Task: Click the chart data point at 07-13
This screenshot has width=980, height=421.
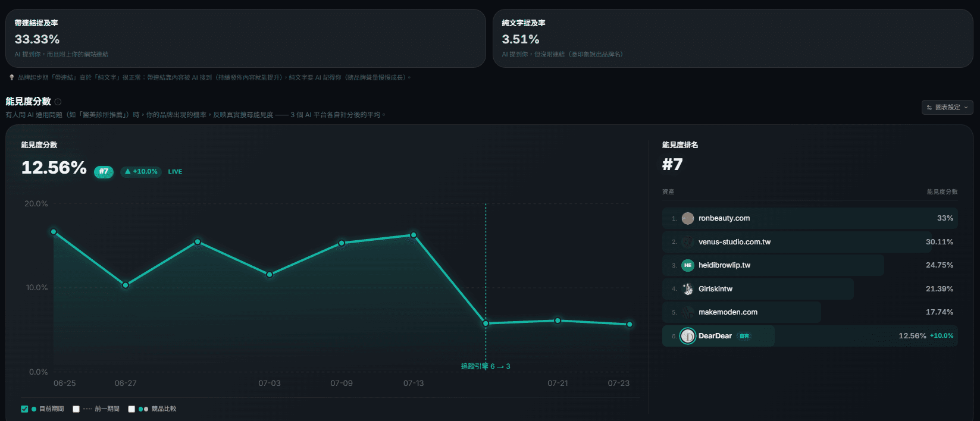Action: pos(414,235)
